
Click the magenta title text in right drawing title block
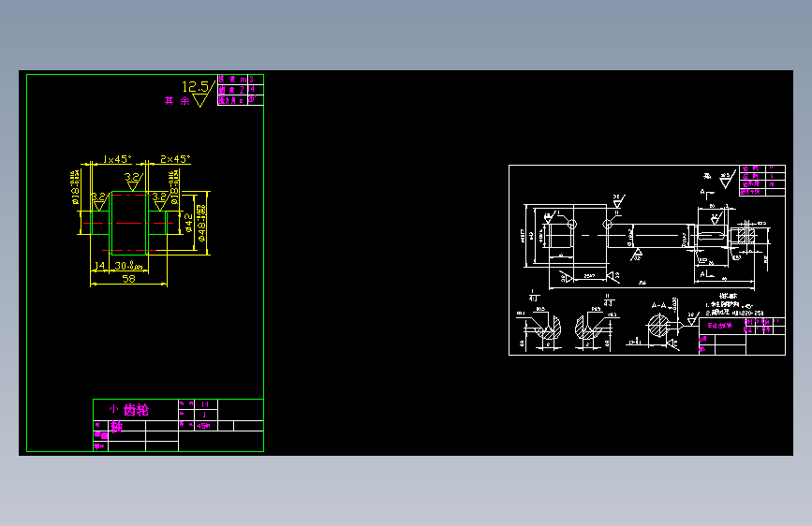(x=720, y=326)
